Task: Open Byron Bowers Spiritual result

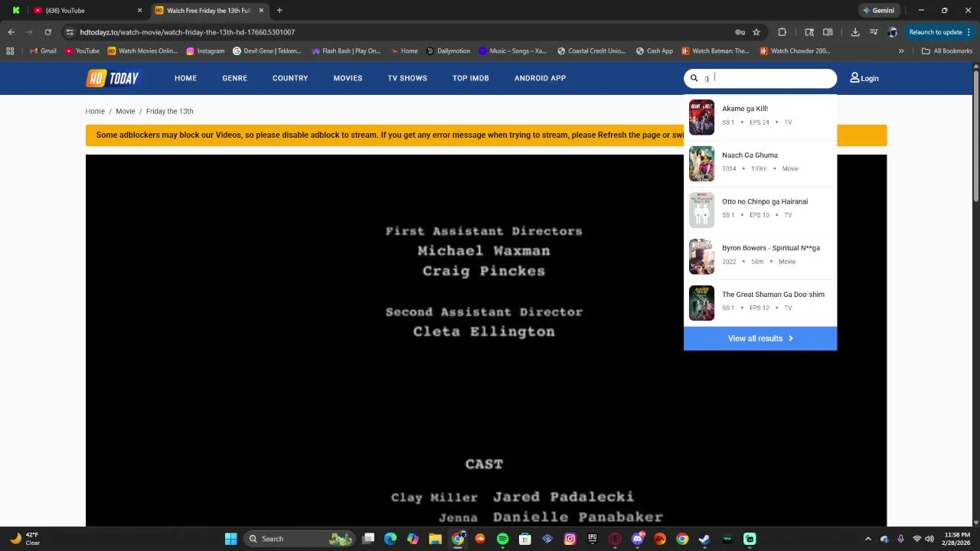Action: [760, 256]
